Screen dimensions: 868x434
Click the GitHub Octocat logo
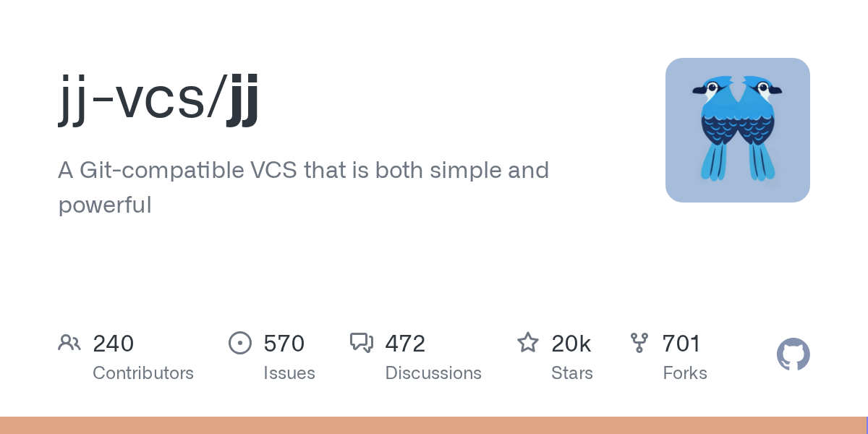point(793,354)
